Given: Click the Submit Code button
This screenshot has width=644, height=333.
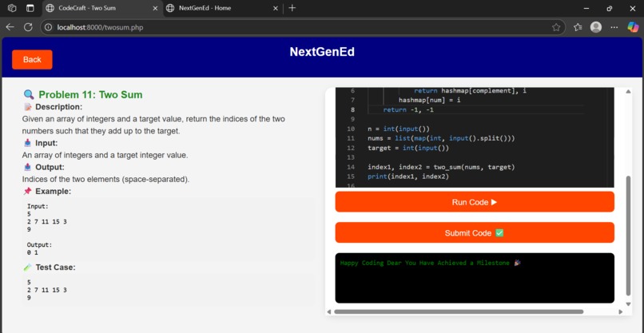Looking at the screenshot, I should pyautogui.click(x=475, y=233).
